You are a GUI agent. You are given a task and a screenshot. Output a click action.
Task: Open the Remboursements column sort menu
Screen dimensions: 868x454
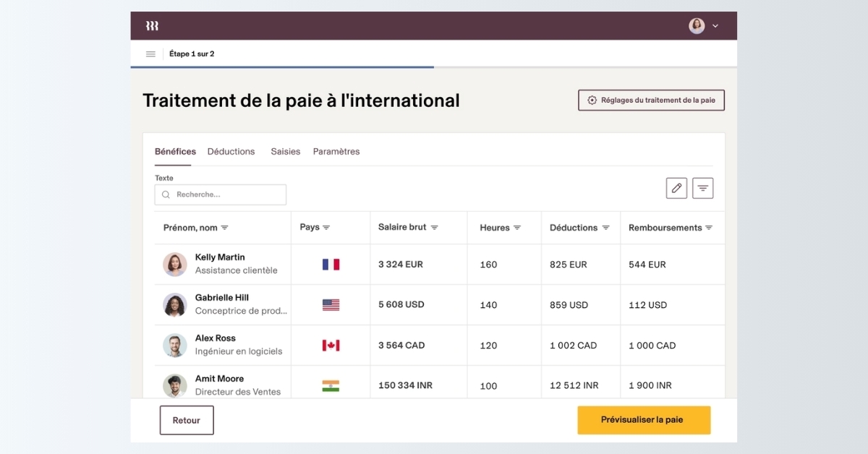click(709, 228)
